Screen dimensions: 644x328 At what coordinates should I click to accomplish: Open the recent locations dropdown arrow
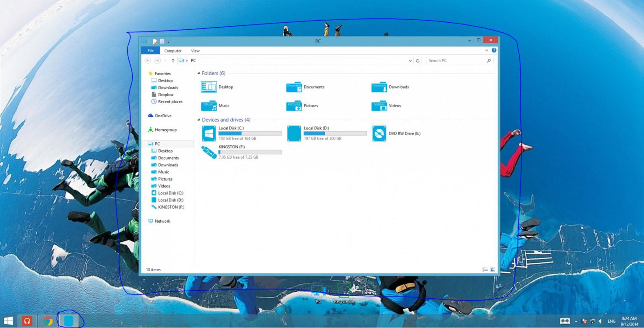166,61
